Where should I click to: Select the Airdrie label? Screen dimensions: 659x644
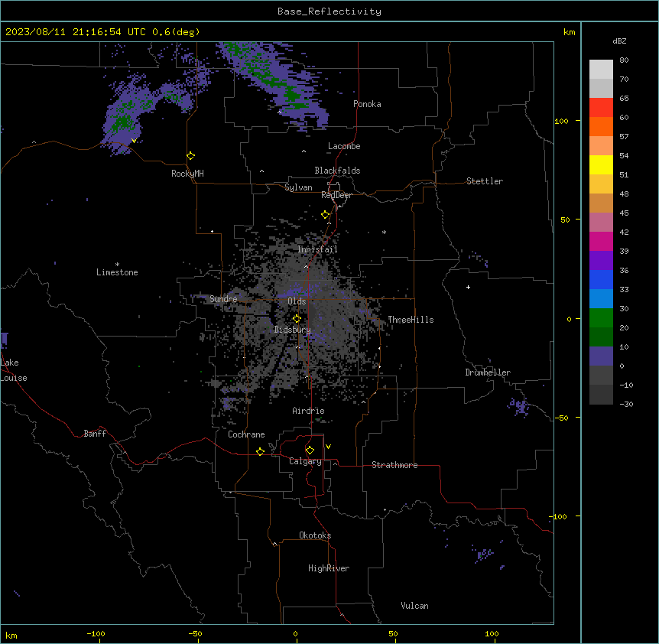(308, 411)
